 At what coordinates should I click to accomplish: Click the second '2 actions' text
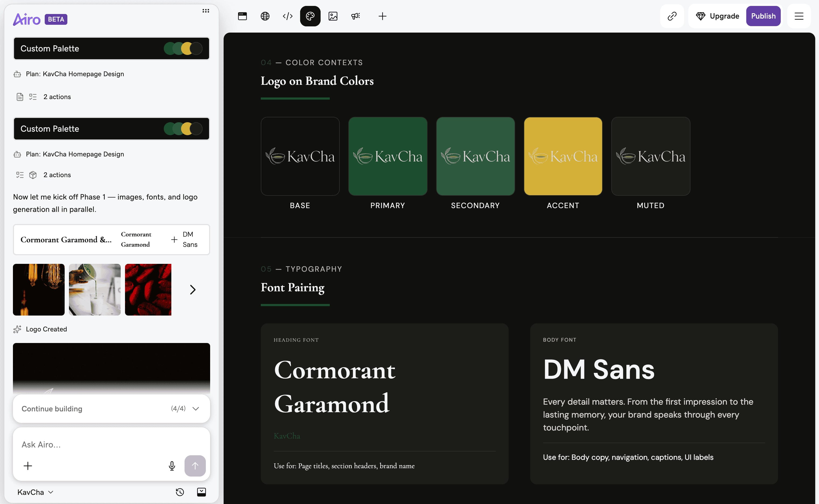point(57,175)
